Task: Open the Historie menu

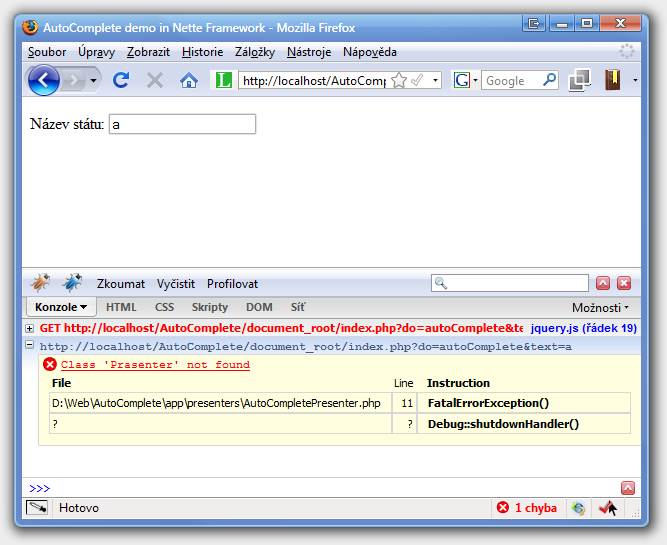Action: (x=202, y=52)
